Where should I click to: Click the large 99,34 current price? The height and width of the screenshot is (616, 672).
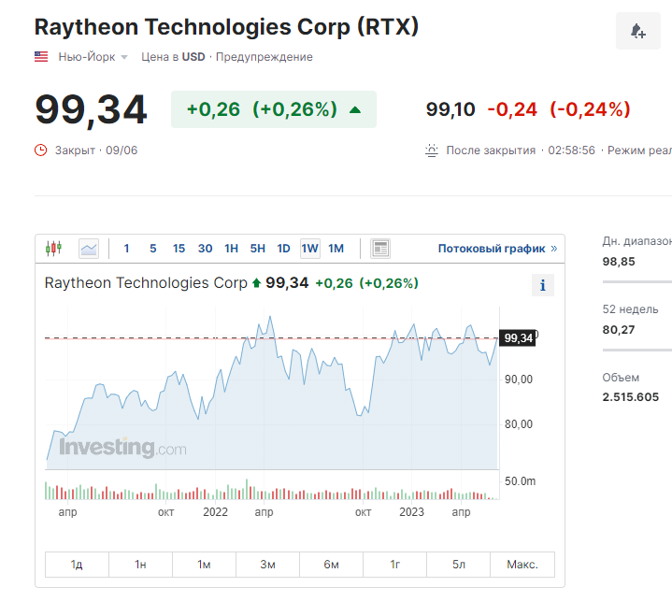(x=91, y=110)
